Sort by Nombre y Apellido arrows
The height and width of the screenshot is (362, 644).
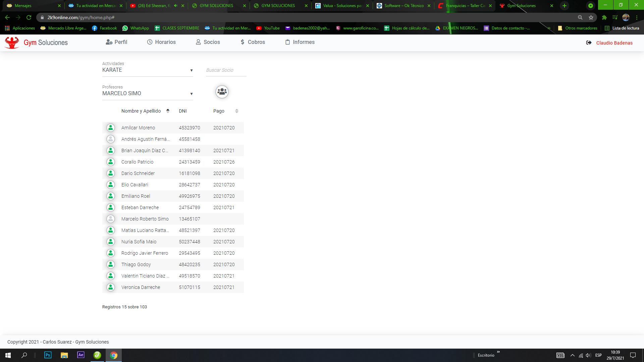[x=168, y=111]
